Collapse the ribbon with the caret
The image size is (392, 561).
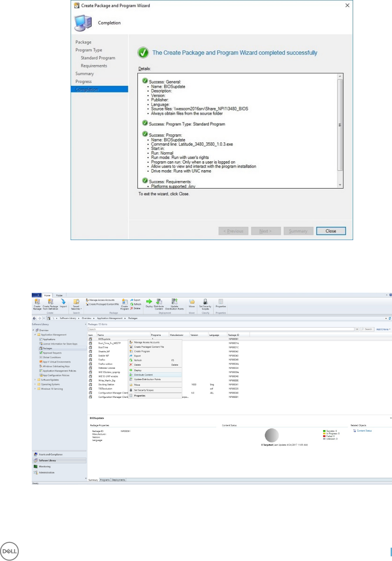coord(387,295)
